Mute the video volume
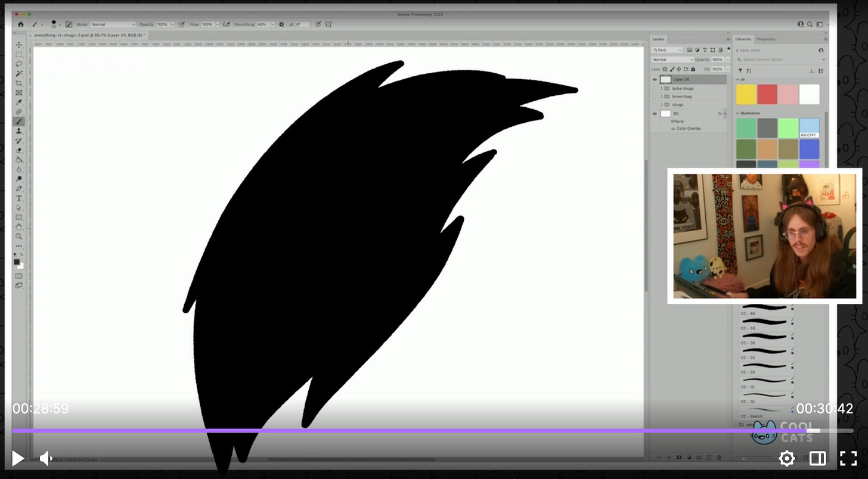This screenshot has width=868, height=479. pyautogui.click(x=46, y=458)
